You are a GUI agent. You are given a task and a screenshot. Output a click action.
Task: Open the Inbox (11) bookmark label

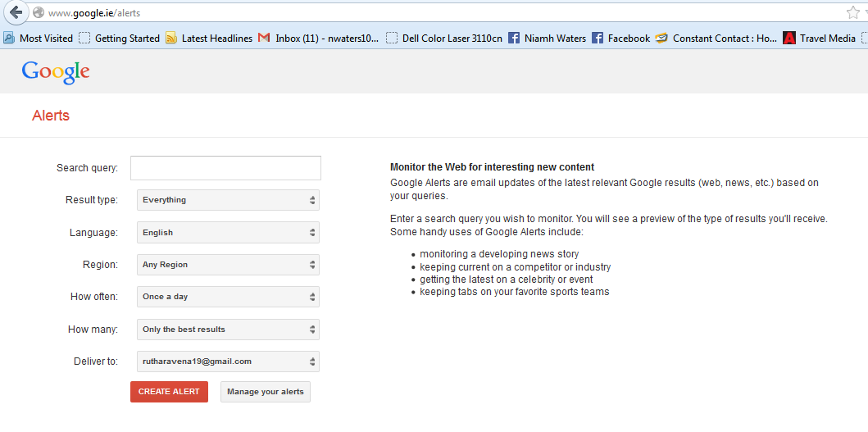pyautogui.click(x=327, y=39)
